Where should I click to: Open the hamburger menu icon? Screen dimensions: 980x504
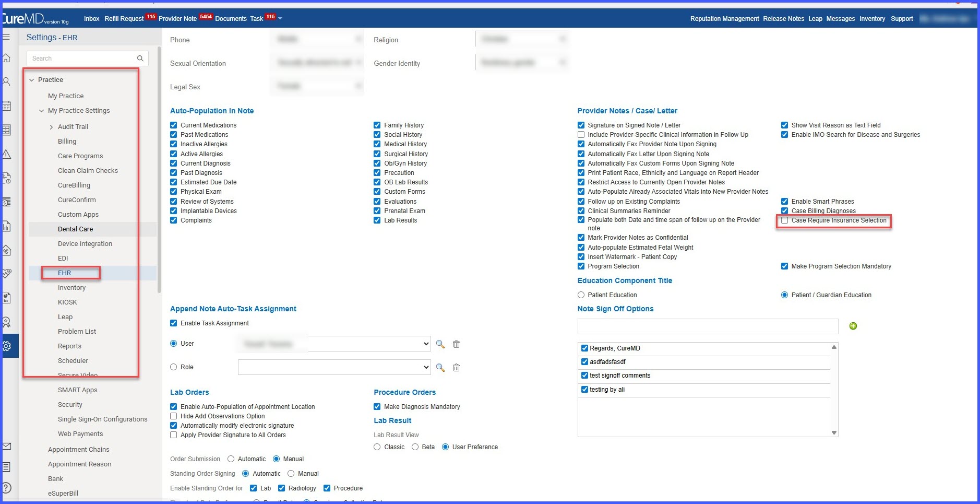coord(6,37)
